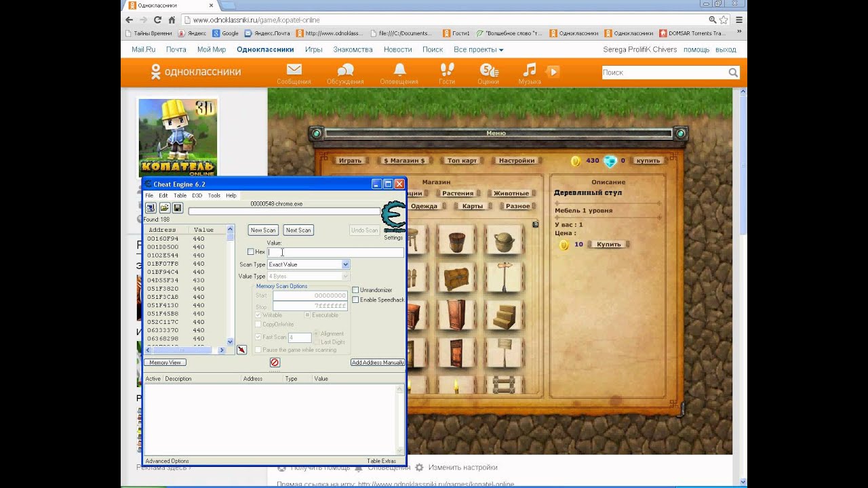The height and width of the screenshot is (488, 868).
Task: Click the music play icon in the orange bar
Action: 553,71
